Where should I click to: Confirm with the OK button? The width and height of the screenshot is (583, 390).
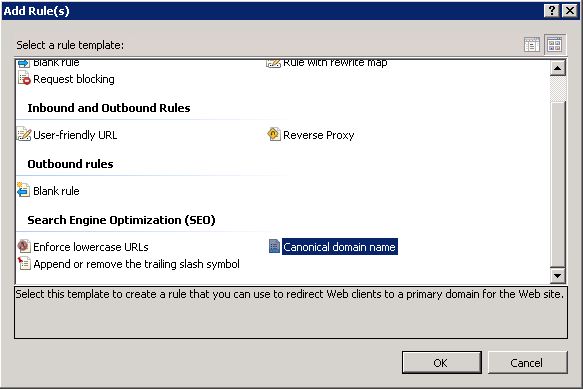point(441,362)
